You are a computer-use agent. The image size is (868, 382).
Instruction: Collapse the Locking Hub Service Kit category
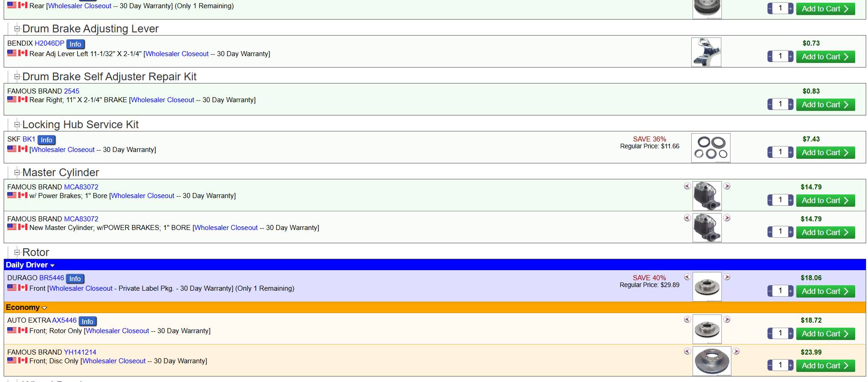coord(17,125)
